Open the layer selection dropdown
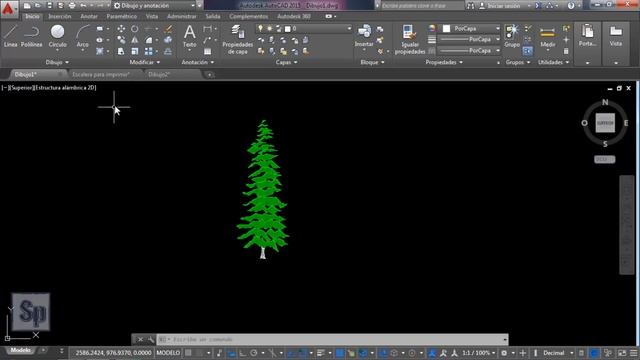The height and width of the screenshot is (360, 640). [x=304, y=29]
